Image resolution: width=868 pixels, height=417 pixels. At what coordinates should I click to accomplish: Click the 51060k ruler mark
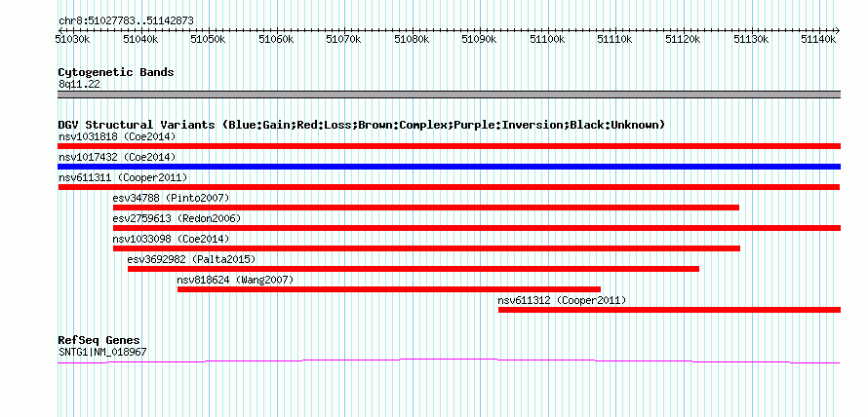[x=277, y=39]
